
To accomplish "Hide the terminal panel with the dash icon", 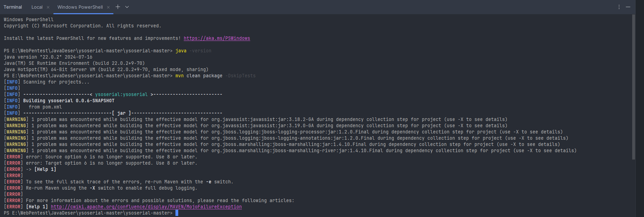I will coord(628,7).
